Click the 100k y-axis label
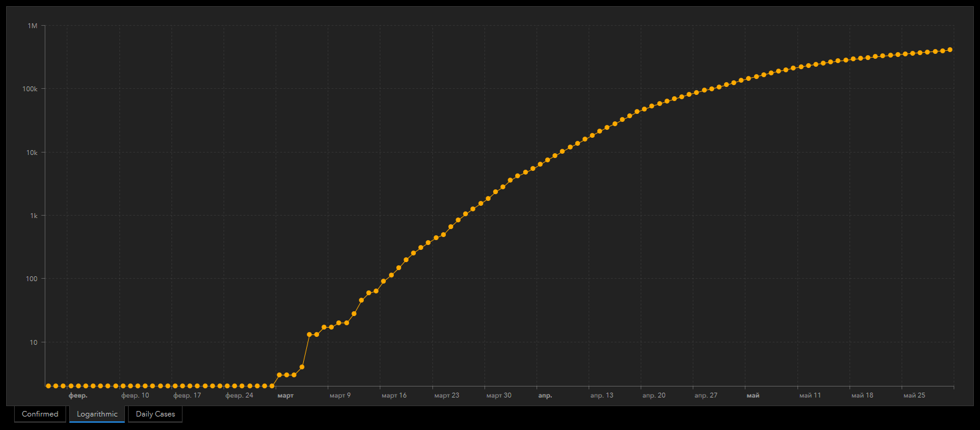 (30, 89)
